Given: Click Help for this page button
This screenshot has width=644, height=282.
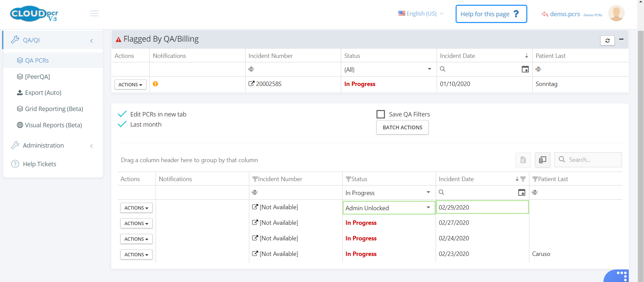Looking at the screenshot, I should point(491,14).
